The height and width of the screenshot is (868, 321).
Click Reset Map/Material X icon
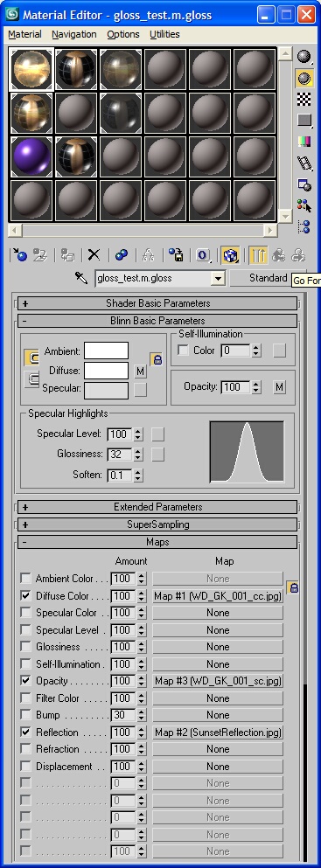pyautogui.click(x=94, y=255)
